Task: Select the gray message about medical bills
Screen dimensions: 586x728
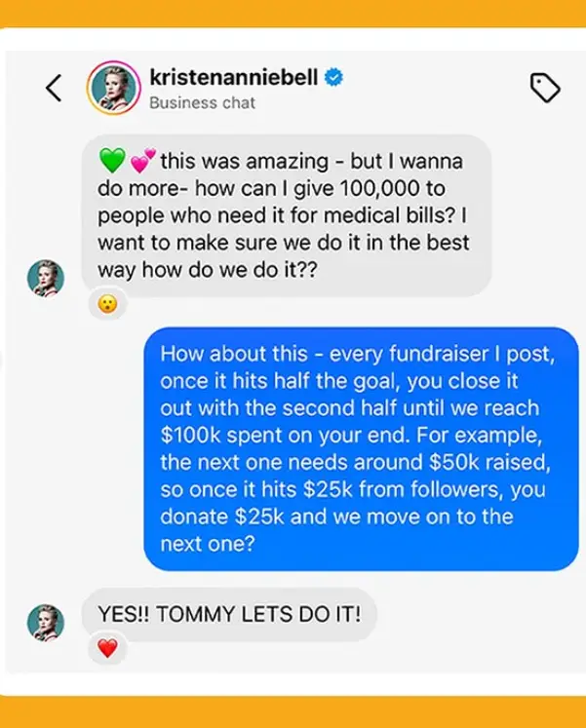Action: click(x=282, y=214)
